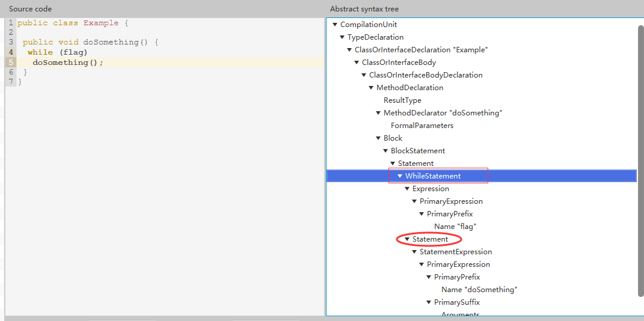Viewport: 644px width, 321px height.
Task: Click the Abstract syntax tree panel scrollbar
Action: pyautogui.click(x=640, y=160)
